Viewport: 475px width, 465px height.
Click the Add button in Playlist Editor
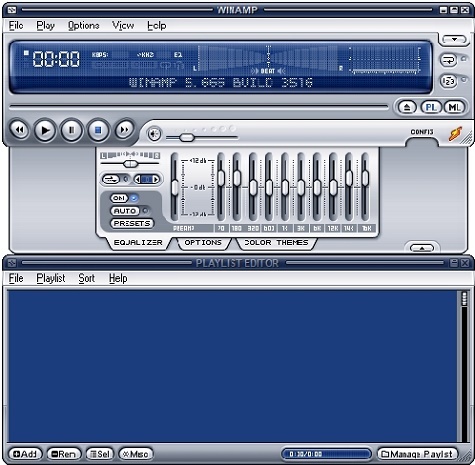(25, 454)
